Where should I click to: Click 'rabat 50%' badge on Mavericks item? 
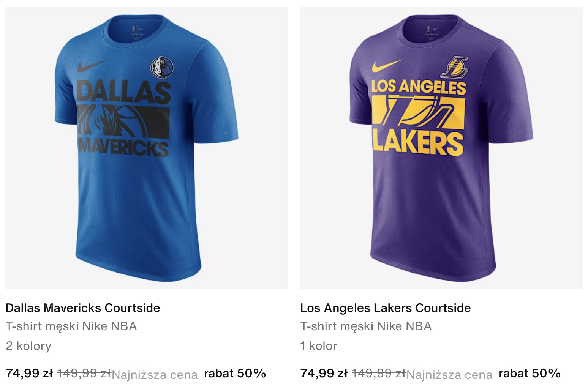pyautogui.click(x=235, y=374)
